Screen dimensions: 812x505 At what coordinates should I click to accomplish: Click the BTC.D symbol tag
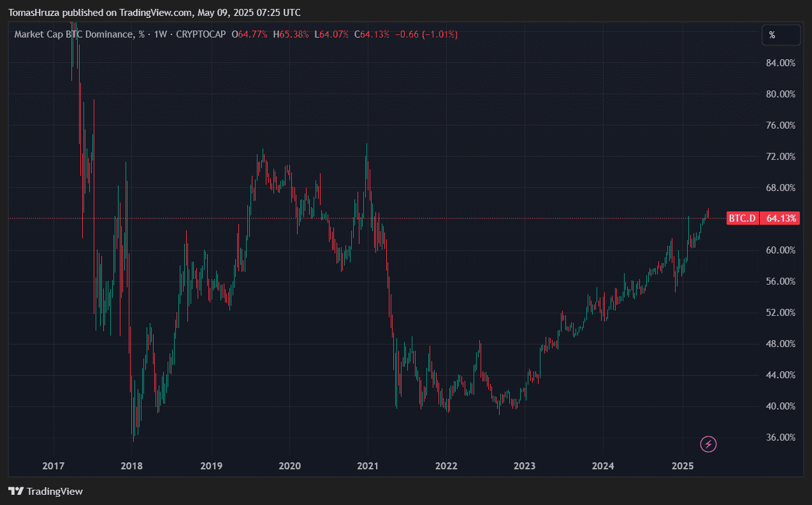tap(743, 218)
